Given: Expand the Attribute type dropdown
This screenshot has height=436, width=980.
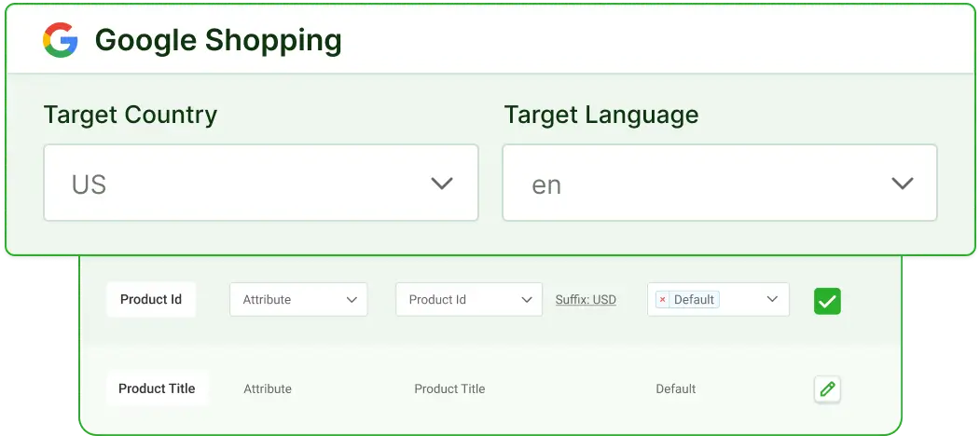Looking at the screenshot, I should point(298,300).
